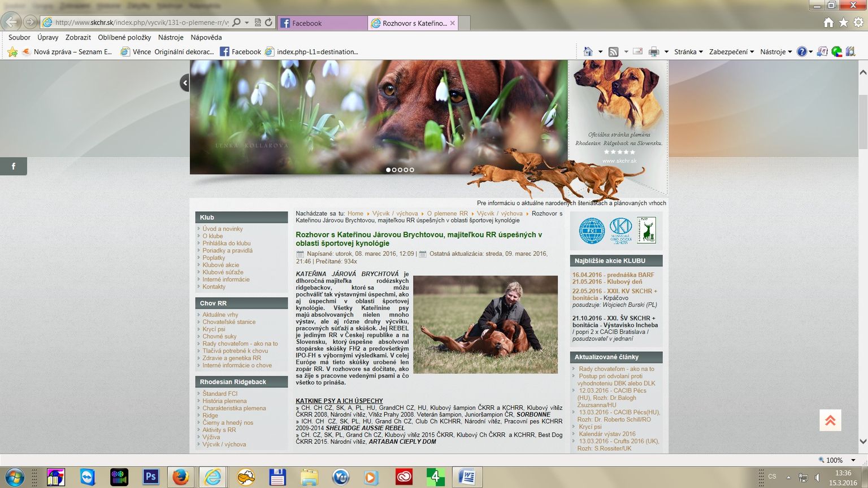868x488 pixels.
Task: Click the green globe Czech flag icon
Action: [x=837, y=51]
